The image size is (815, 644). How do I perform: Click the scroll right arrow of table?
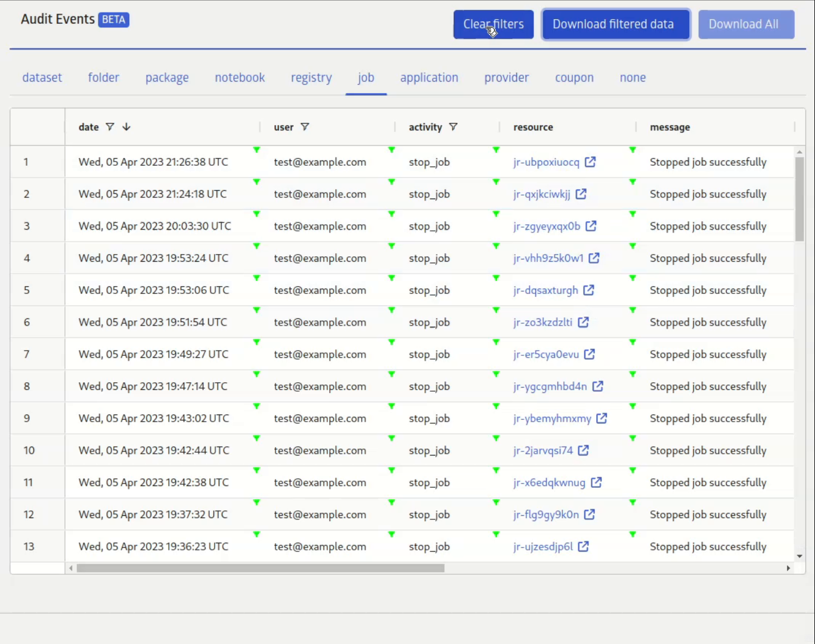point(788,568)
